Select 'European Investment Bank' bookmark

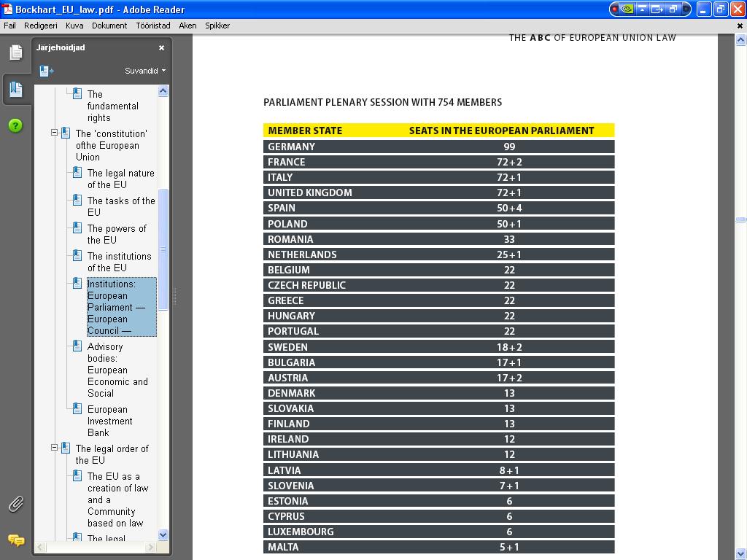(x=109, y=421)
